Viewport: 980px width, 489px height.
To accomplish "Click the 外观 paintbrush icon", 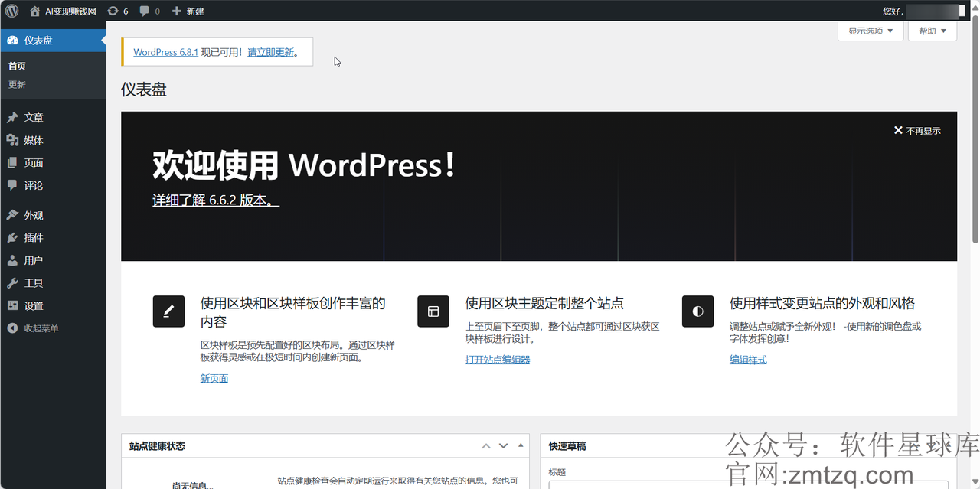I will click(x=12, y=216).
